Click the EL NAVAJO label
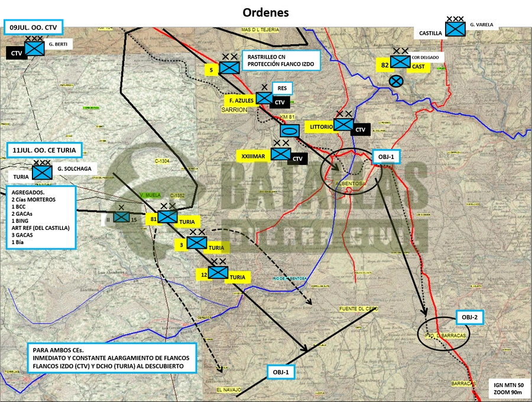The height and width of the screenshot is (402, 532). click(229, 390)
